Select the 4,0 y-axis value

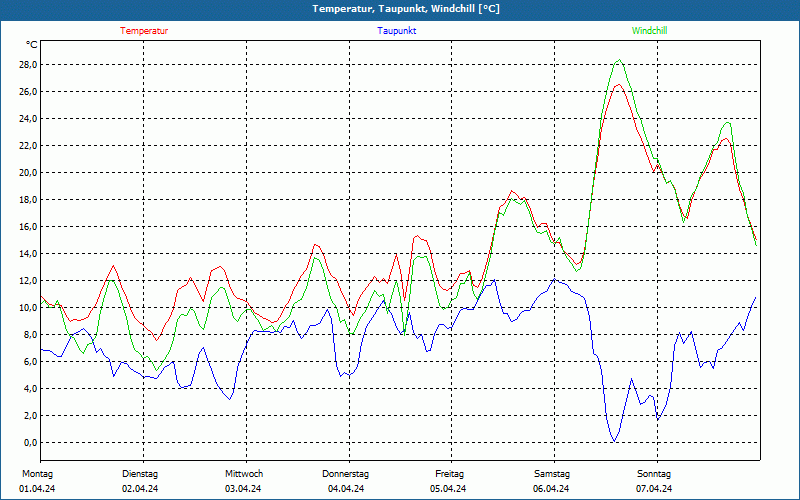30,389
